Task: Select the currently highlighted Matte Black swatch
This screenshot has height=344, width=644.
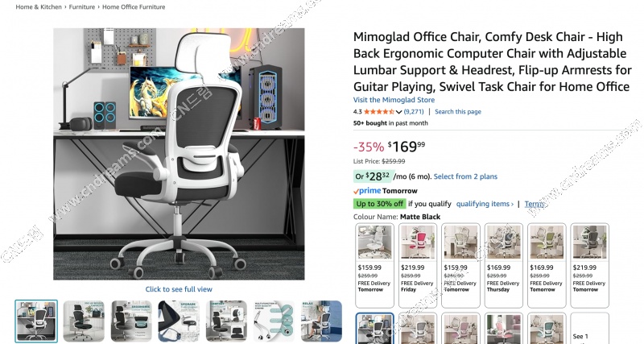Action: point(374,329)
